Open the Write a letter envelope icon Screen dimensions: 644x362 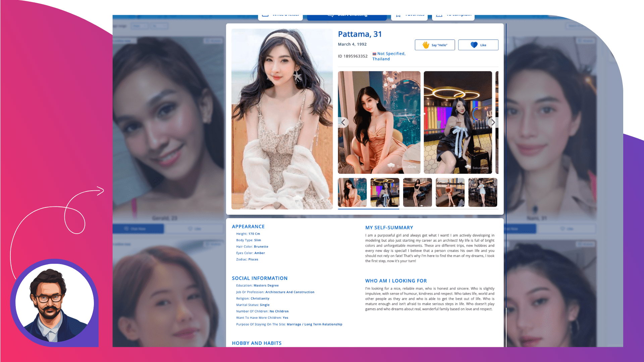point(265,14)
